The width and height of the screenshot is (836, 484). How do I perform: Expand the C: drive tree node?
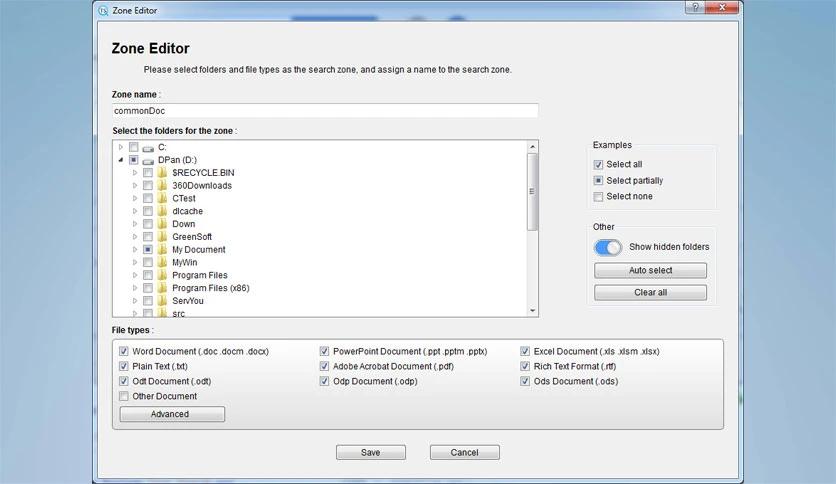point(121,147)
